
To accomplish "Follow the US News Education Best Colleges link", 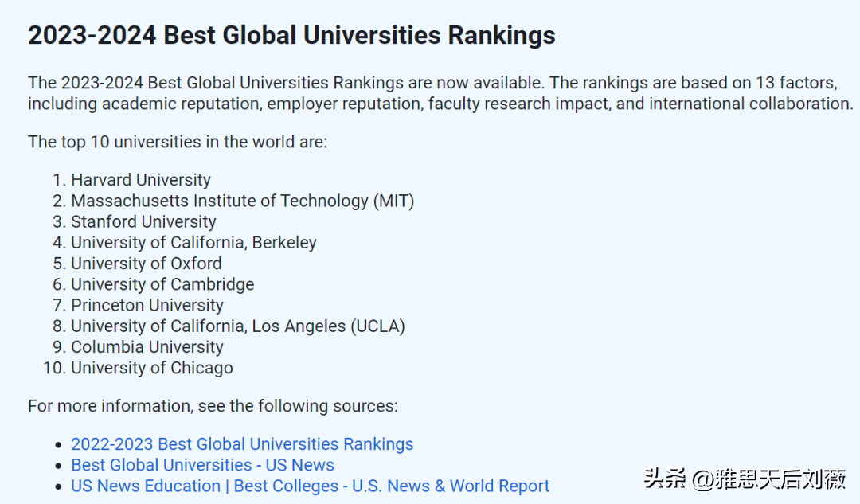I will [310, 486].
